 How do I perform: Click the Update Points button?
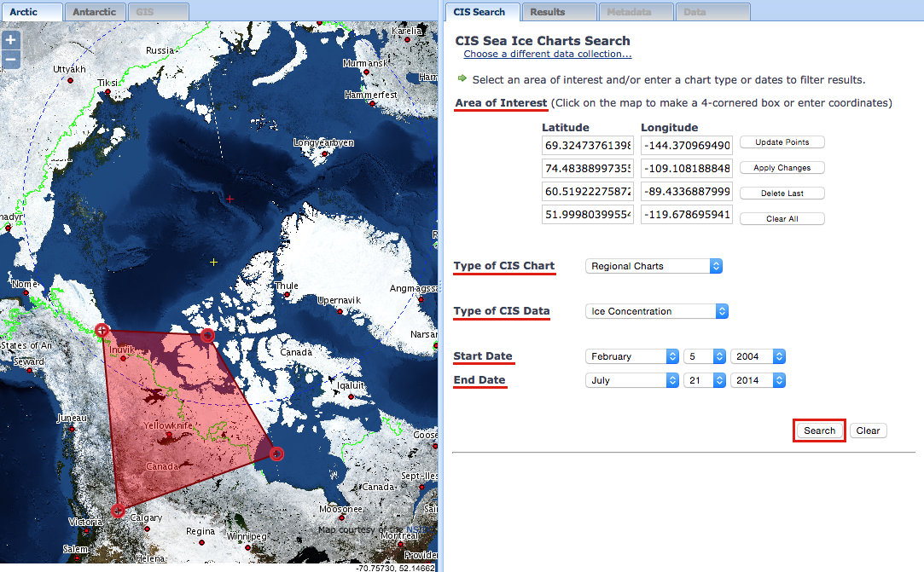(782, 142)
